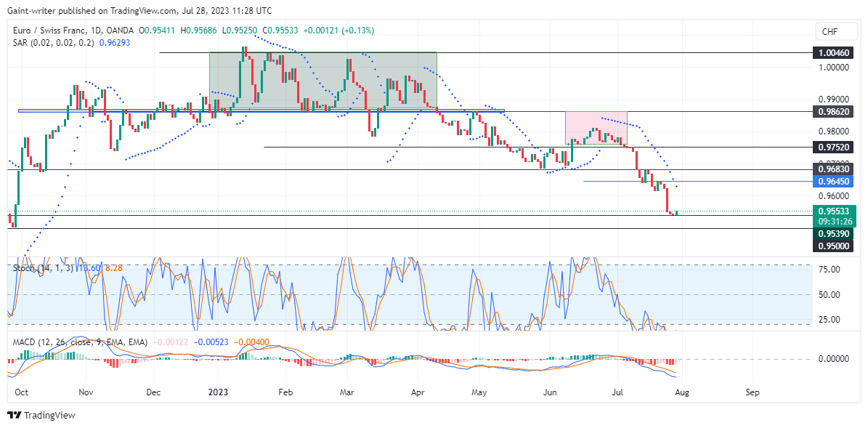The image size is (868, 428).
Task: Select the gray shaded range rectangle on chart
Action: click(x=323, y=80)
